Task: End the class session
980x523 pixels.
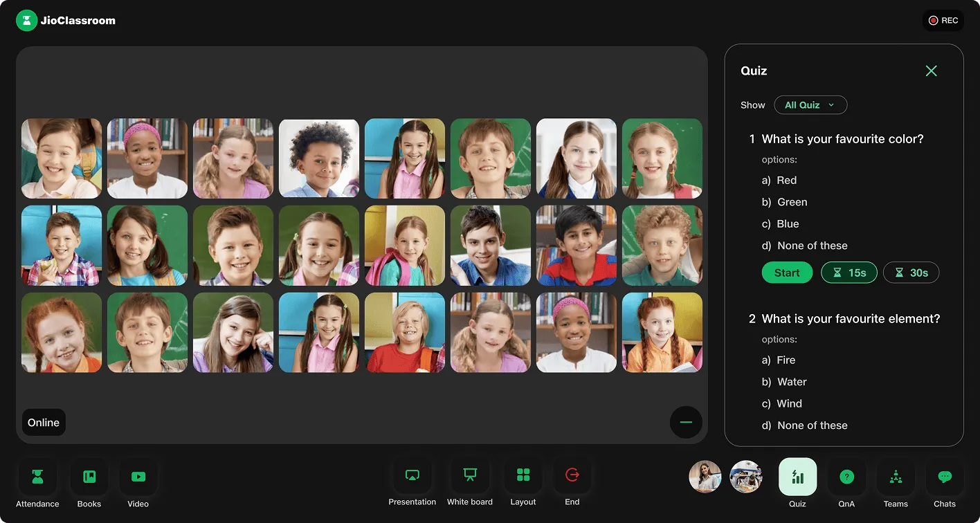Action: pos(572,476)
